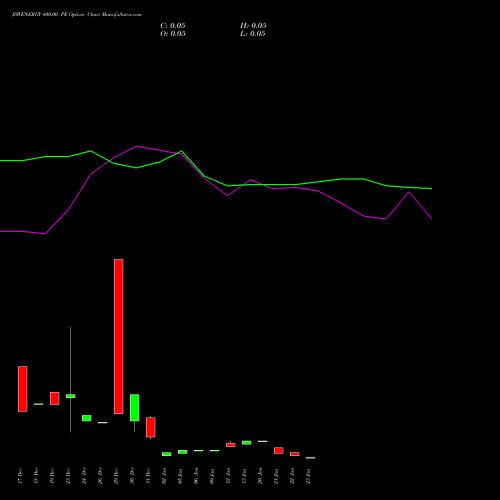This screenshot has width=500, height=500.
Task: Click the 02 Jan date label
Action: pyautogui.click(x=164, y=476)
